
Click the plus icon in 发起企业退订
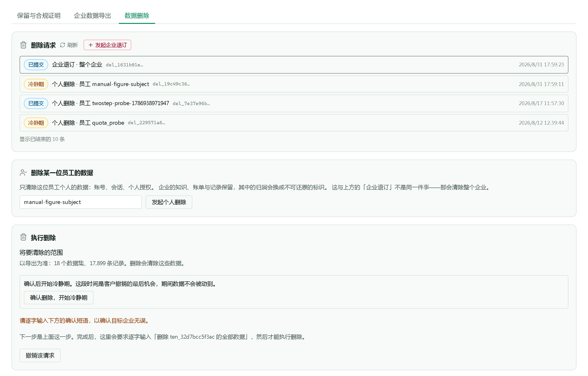pyautogui.click(x=91, y=45)
